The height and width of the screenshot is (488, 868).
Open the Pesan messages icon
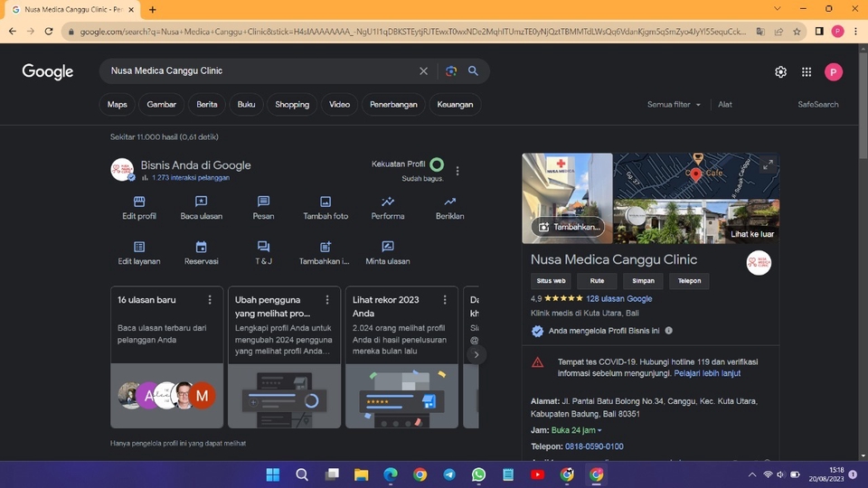(263, 208)
